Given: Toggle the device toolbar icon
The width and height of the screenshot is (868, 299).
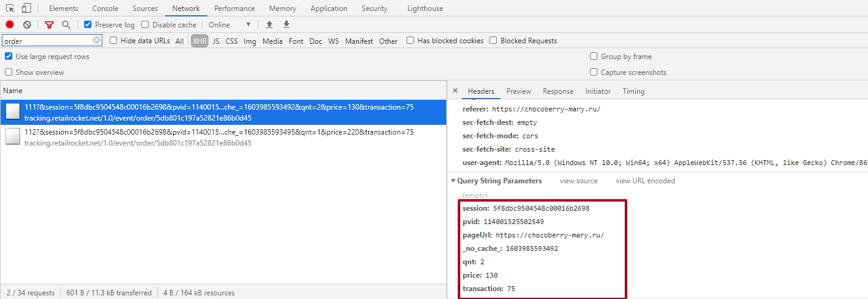Looking at the screenshot, I should (26, 9).
